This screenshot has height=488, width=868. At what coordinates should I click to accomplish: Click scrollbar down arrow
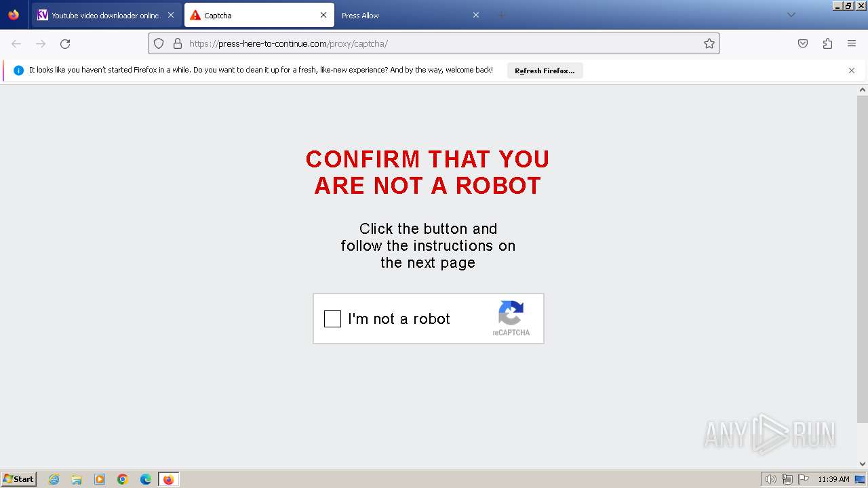(863, 464)
